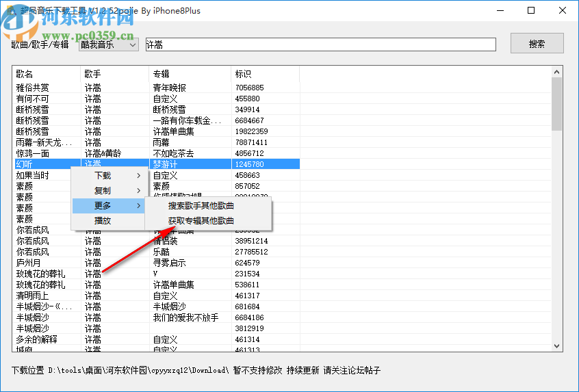Sort by the 歌名 column header

(47, 74)
